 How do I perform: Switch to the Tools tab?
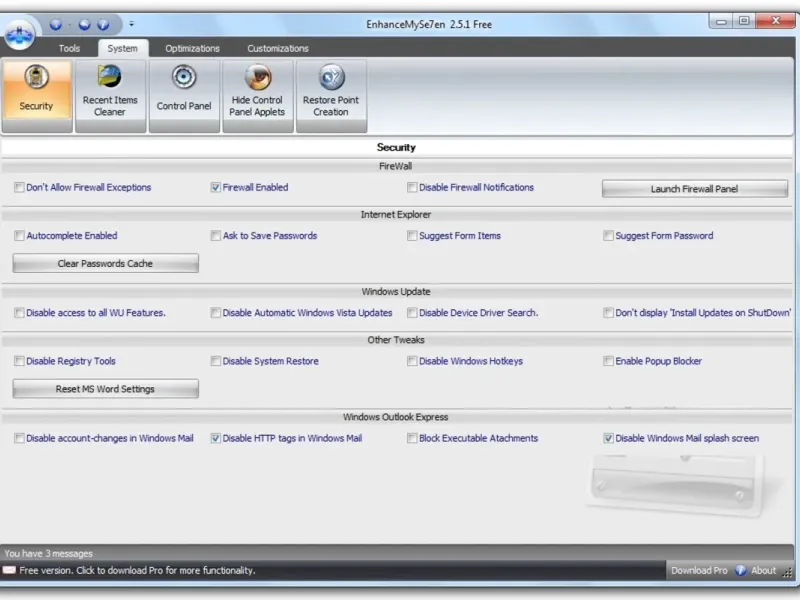[x=69, y=48]
